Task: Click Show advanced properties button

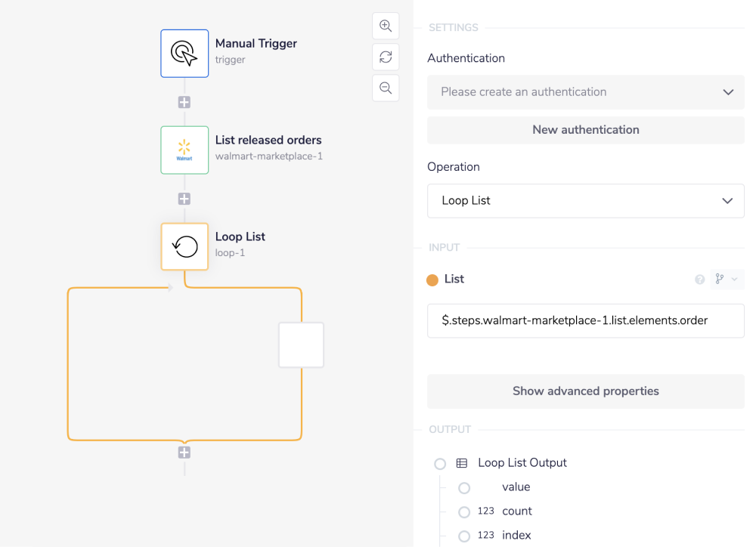Action: tap(585, 391)
